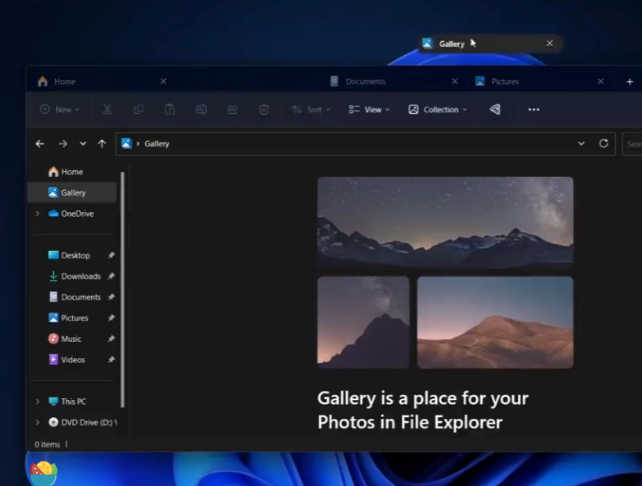
Task: Switch to the Documents tab
Action: [x=365, y=82]
